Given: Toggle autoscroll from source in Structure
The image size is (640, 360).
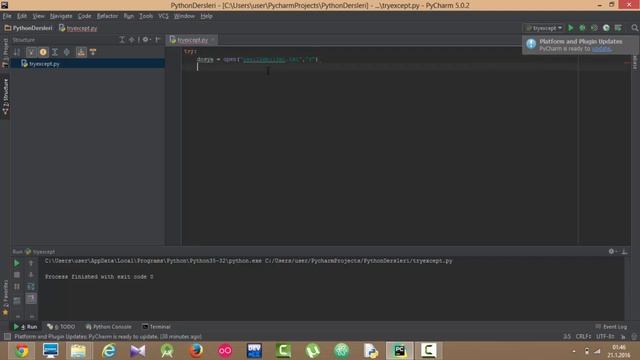Looking at the screenshot, I should tap(93, 52).
